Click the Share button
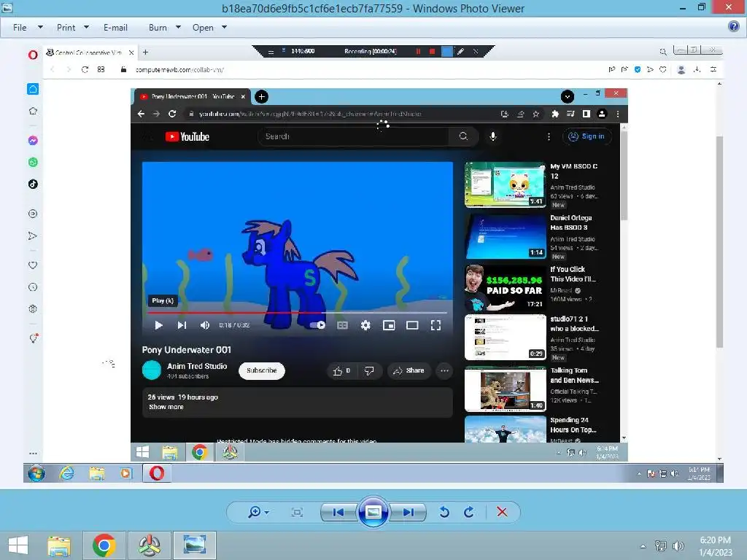The width and height of the screenshot is (747, 560). 409,370
